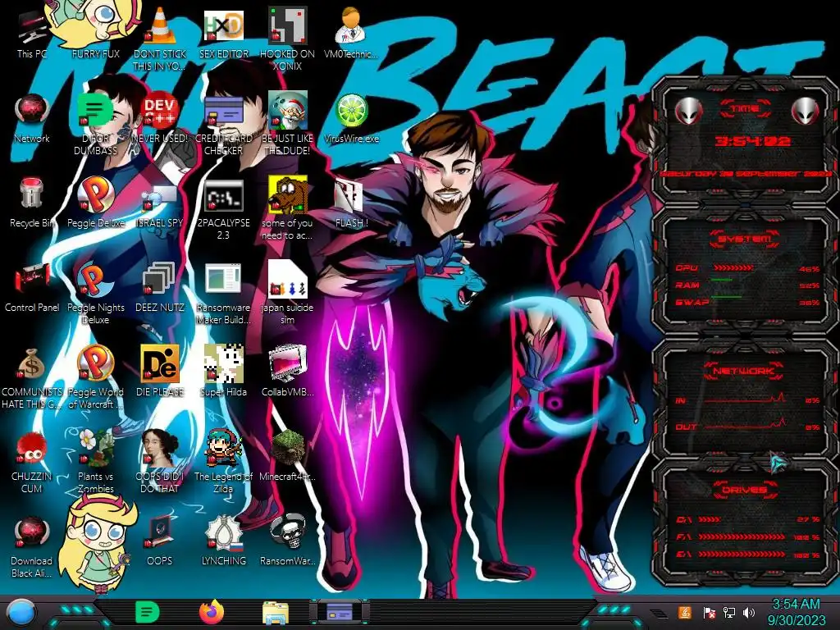Open the Control Panel desktop icon
The image size is (840, 630).
click(32, 286)
